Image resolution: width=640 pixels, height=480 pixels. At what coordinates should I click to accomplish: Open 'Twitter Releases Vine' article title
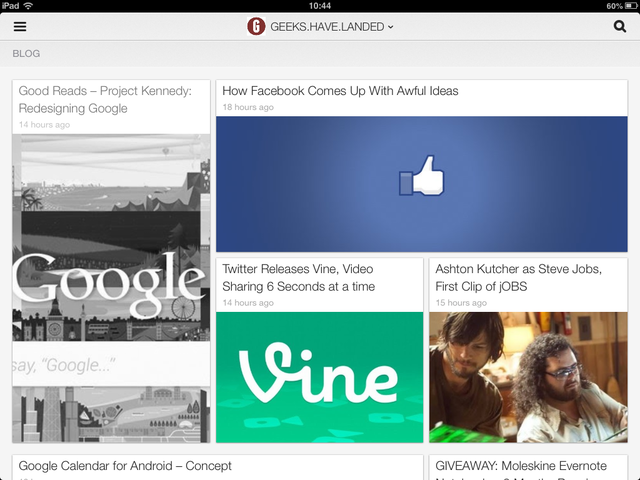pos(298,278)
